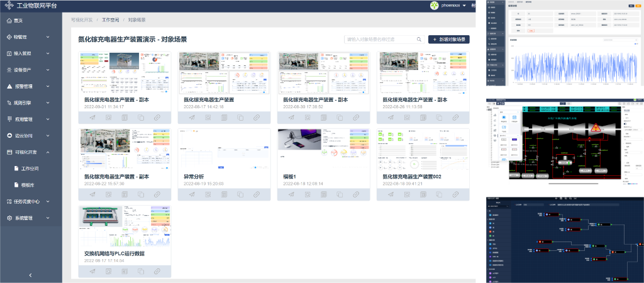The height and width of the screenshot is (283, 644).
Task: Click the link icon on 氮化镓充电器生产装置002 card
Action: [x=455, y=194]
